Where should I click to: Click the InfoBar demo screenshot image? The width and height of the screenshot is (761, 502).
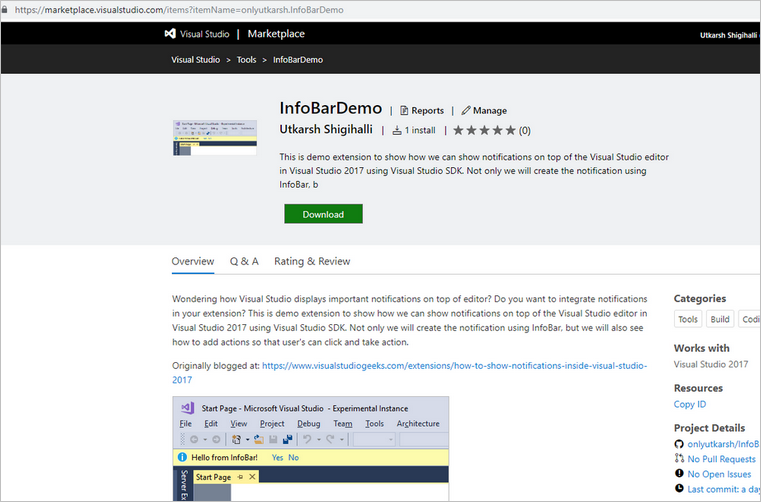tap(311, 449)
